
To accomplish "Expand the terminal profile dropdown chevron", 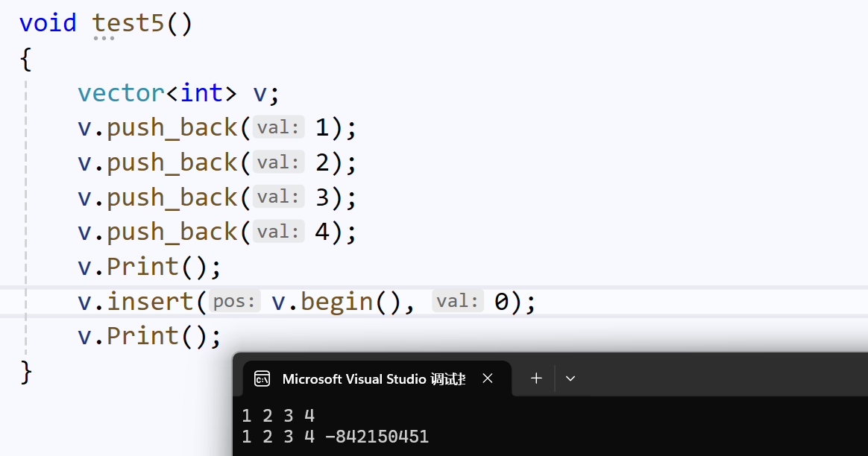I will 570,379.
